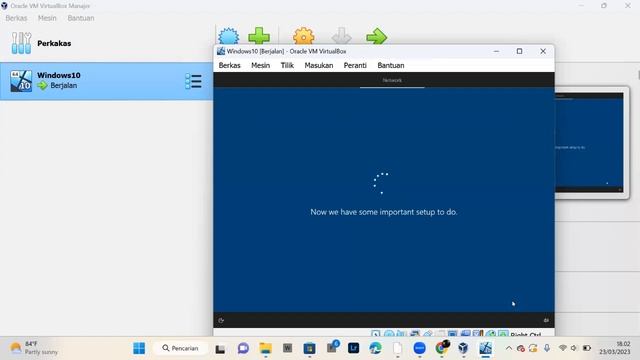The width and height of the screenshot is (640, 360).
Task: Click the battery icon in system tray
Action: [x=587, y=348]
